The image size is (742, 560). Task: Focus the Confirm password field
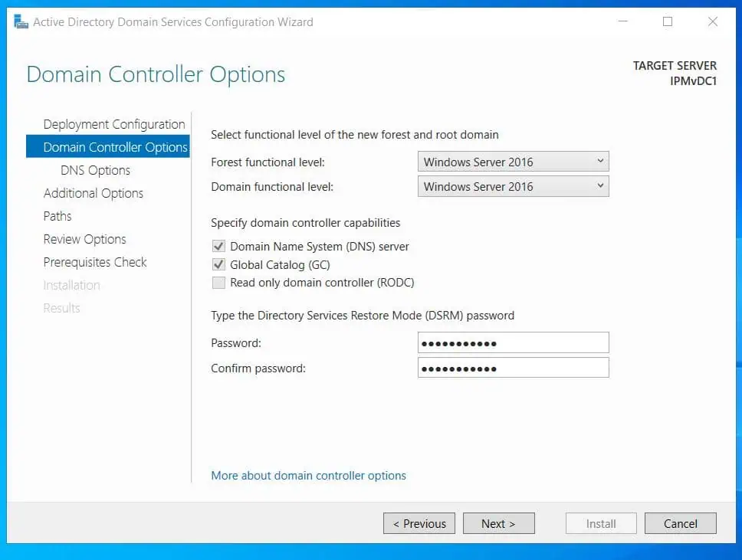[x=513, y=368]
